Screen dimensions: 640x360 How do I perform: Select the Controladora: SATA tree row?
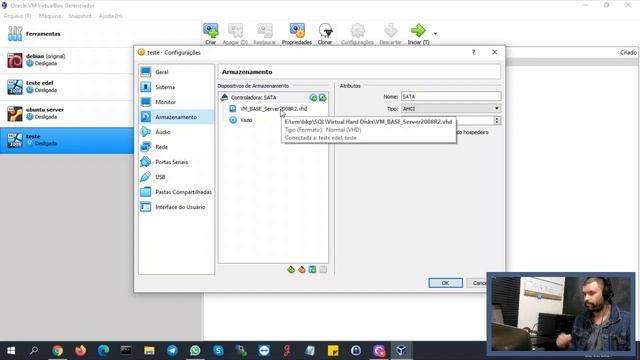pyautogui.click(x=273, y=98)
